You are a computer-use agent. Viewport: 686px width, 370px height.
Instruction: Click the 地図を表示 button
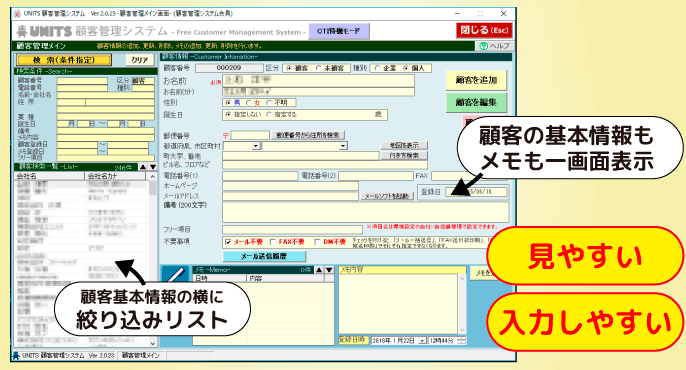point(404,145)
